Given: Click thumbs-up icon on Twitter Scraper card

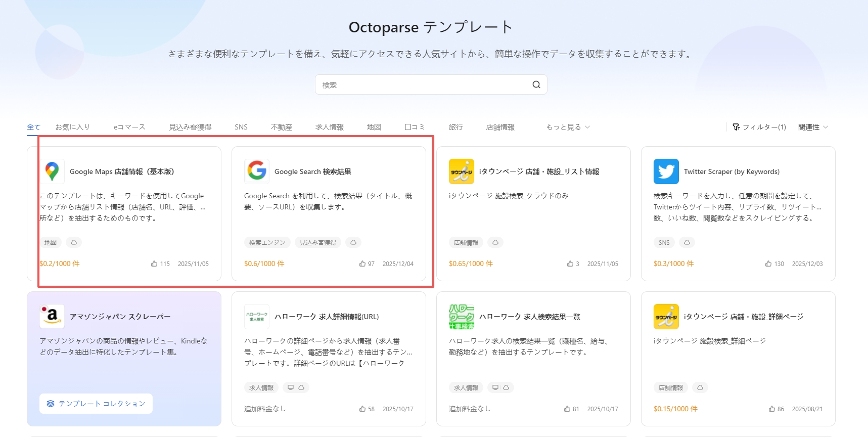Looking at the screenshot, I should pyautogui.click(x=768, y=264).
